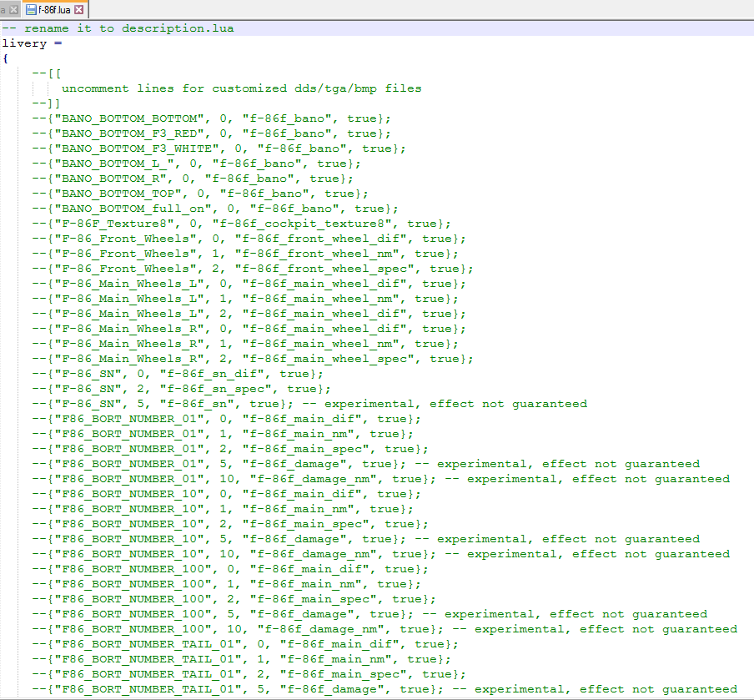Viewport: 754px width, 700px height.
Task: Close the partially visible tab left of f-86f.lua
Action: [13, 10]
